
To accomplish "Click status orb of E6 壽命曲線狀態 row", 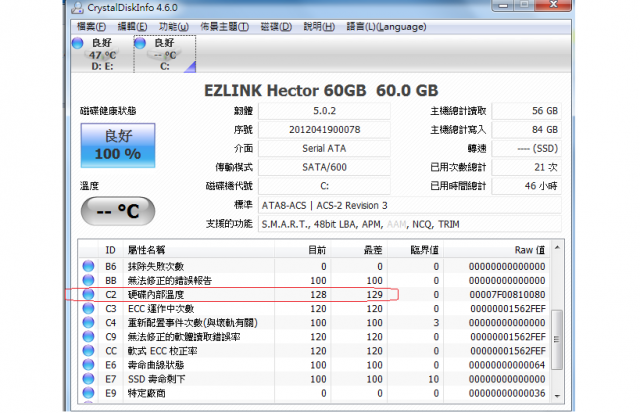I will 88,364.
